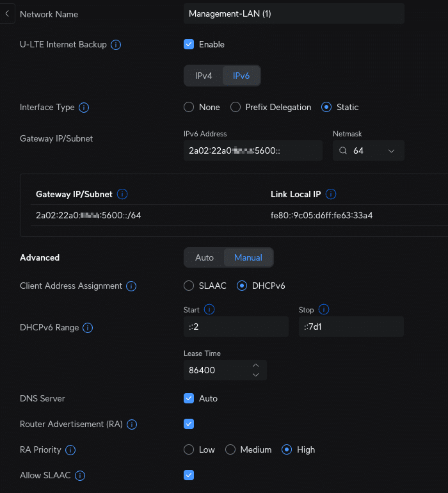Select Prefix Delegation interface type
Screen dimensions: 448x493
[236, 108]
